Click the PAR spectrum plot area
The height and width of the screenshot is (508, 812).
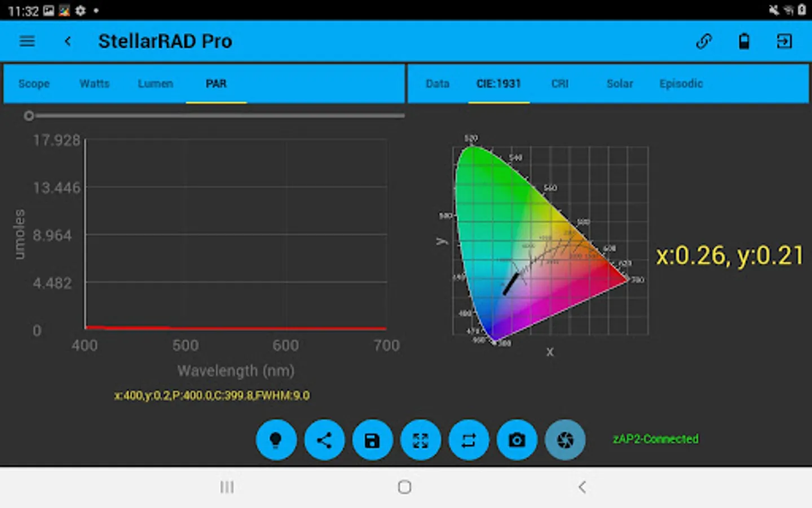point(236,234)
